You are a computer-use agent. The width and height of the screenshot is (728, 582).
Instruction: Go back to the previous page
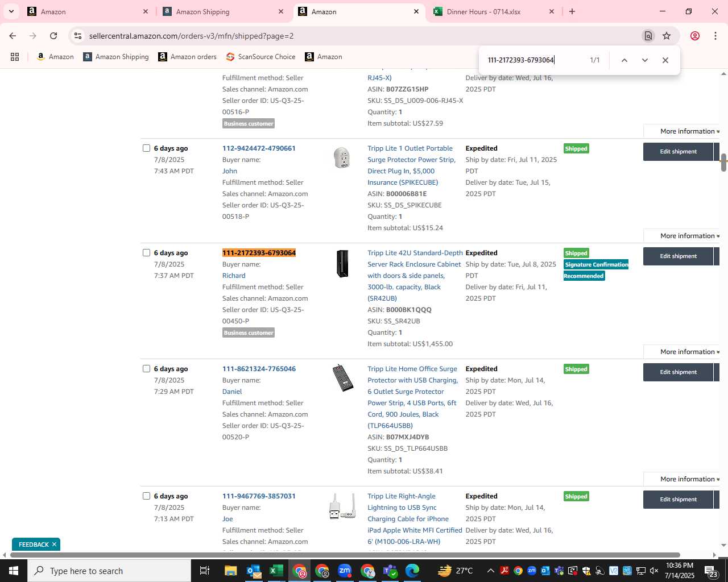coord(13,36)
